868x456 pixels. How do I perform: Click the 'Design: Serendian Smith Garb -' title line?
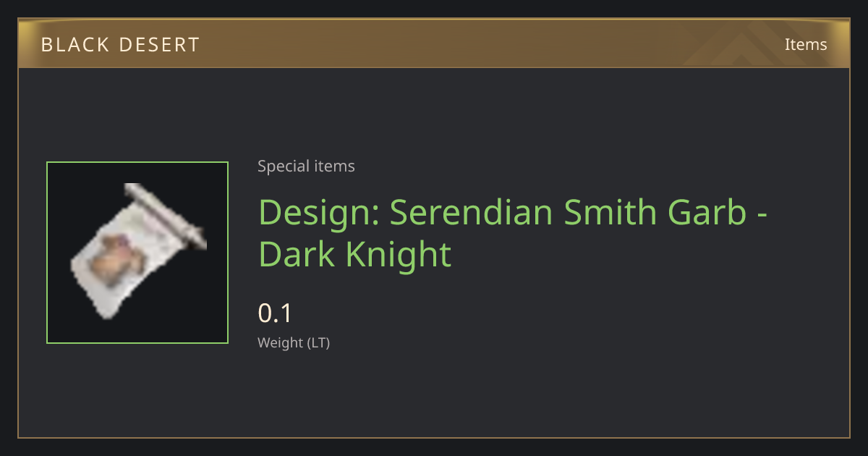(513, 212)
